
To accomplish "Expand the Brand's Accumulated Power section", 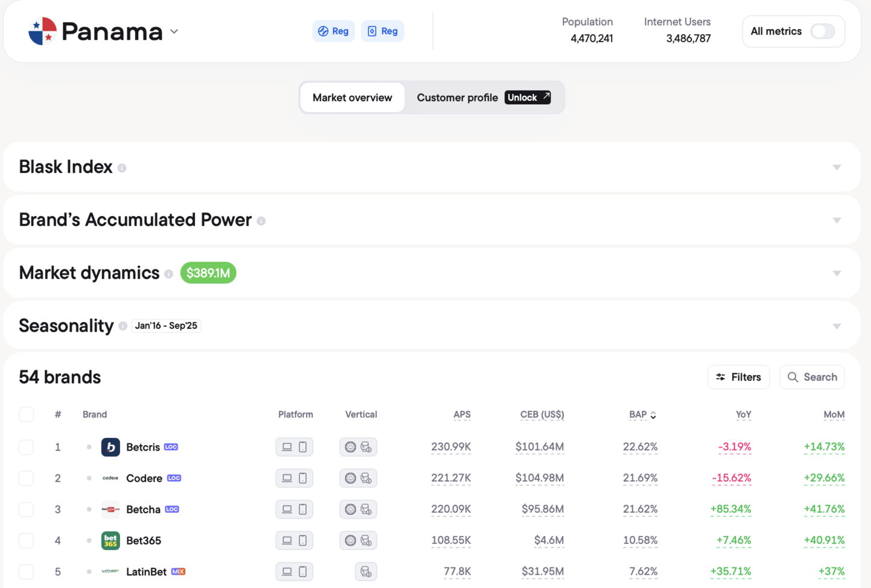I will 837,221.
